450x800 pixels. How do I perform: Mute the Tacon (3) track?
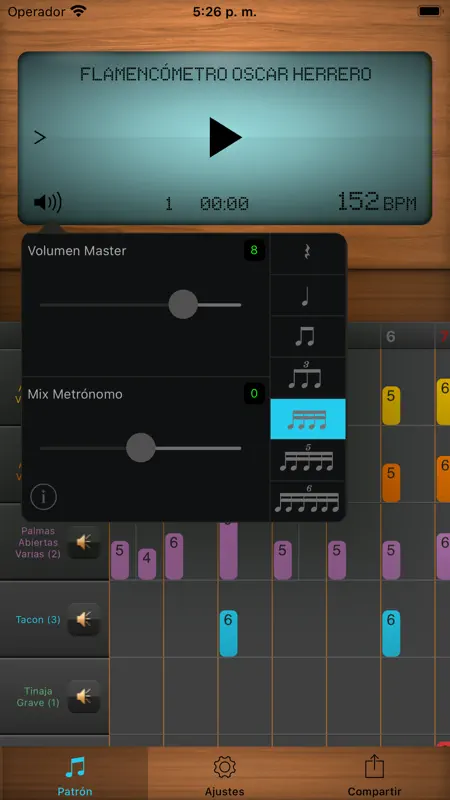(84, 619)
